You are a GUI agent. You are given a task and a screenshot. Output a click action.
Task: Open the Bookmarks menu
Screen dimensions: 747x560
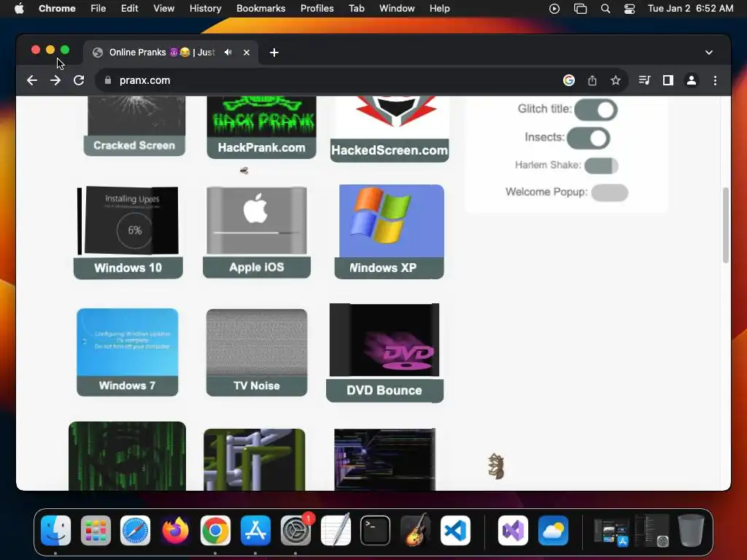pyautogui.click(x=260, y=8)
